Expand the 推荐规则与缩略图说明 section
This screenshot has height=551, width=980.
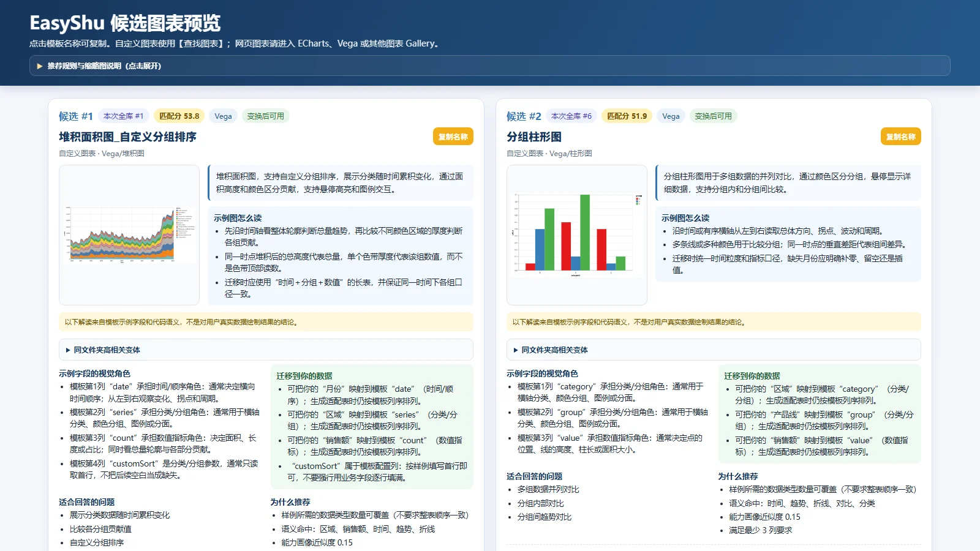(489, 66)
